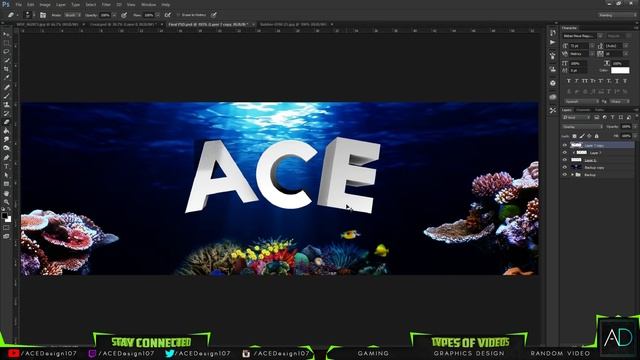Select the Hand tool

click(x=6, y=193)
